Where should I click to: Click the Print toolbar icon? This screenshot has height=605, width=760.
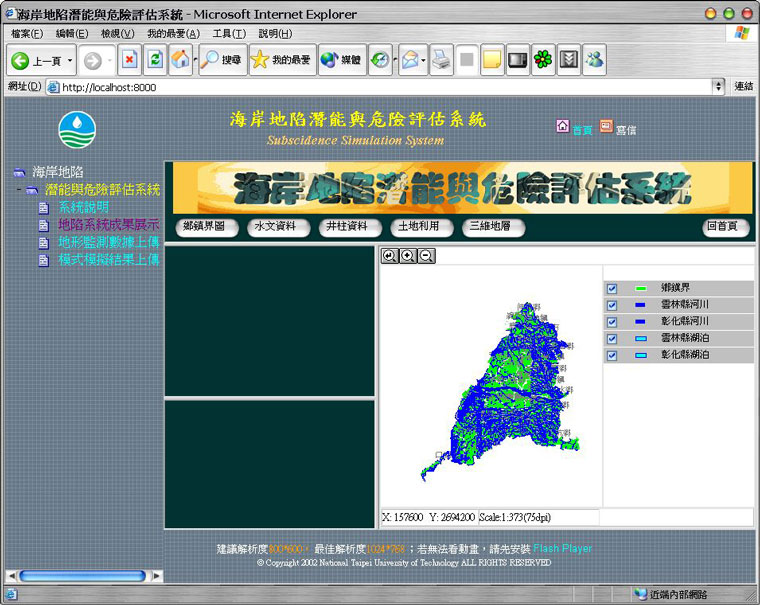(441, 60)
